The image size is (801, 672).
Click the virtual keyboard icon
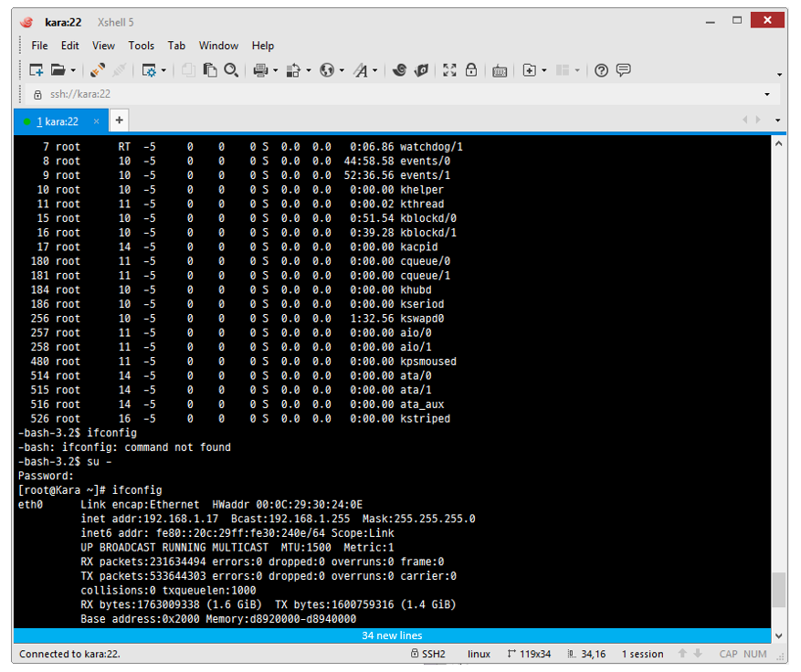tap(500, 70)
